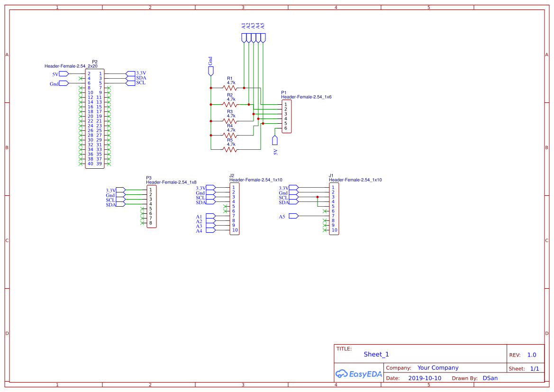
Task: Click the 5V net port left of P2
Action: [x=64, y=74]
